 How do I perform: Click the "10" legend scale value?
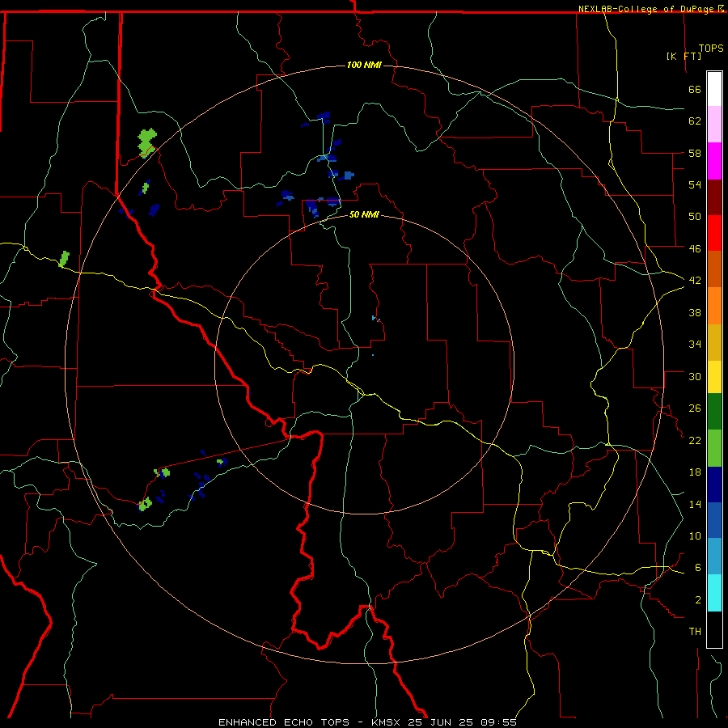coord(695,535)
